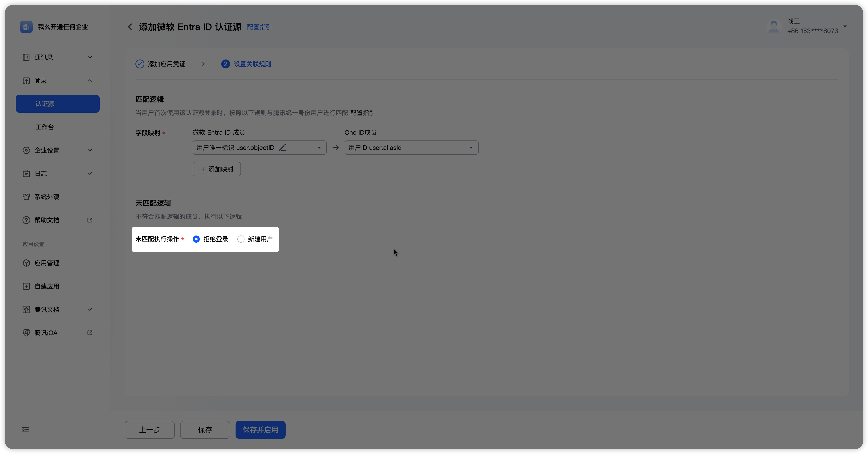Click the 自建应用 plus-square icon
This screenshot has width=868, height=454.
point(26,286)
